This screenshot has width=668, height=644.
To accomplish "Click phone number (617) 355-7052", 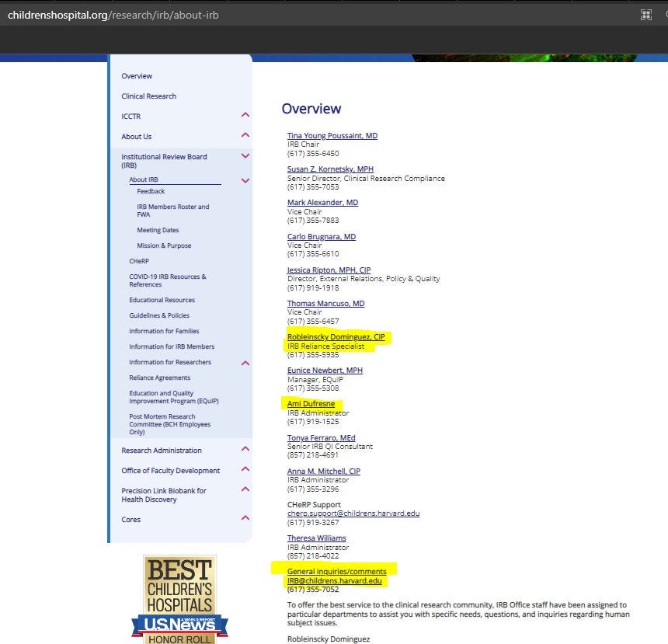I will click(313, 590).
